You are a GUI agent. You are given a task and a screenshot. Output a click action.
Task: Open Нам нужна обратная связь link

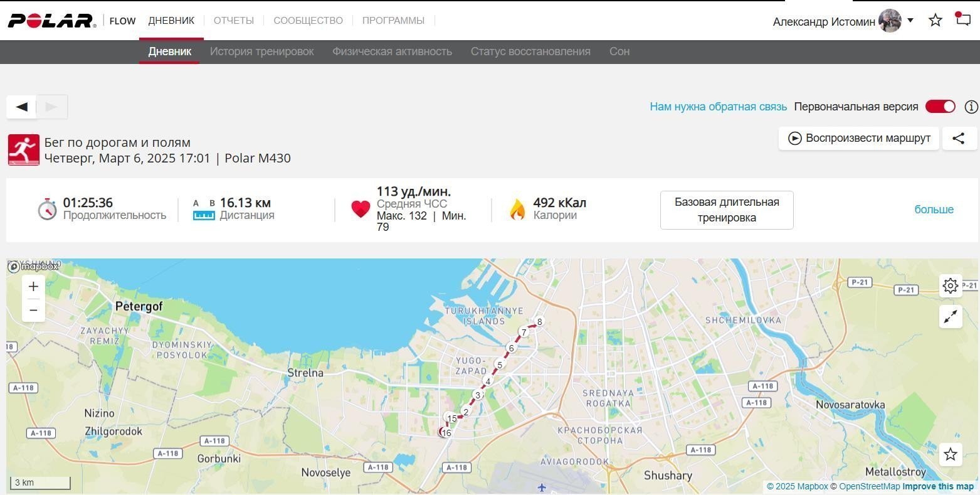pyautogui.click(x=718, y=107)
